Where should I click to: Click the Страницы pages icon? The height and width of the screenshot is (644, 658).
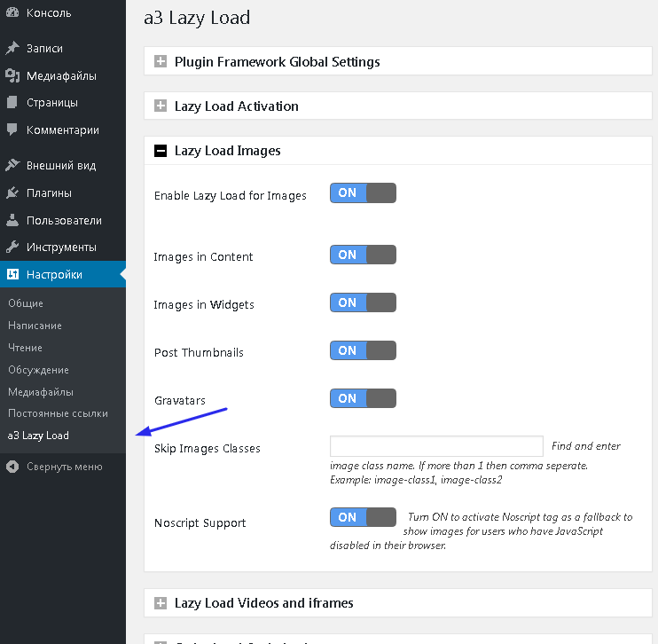click(x=12, y=102)
